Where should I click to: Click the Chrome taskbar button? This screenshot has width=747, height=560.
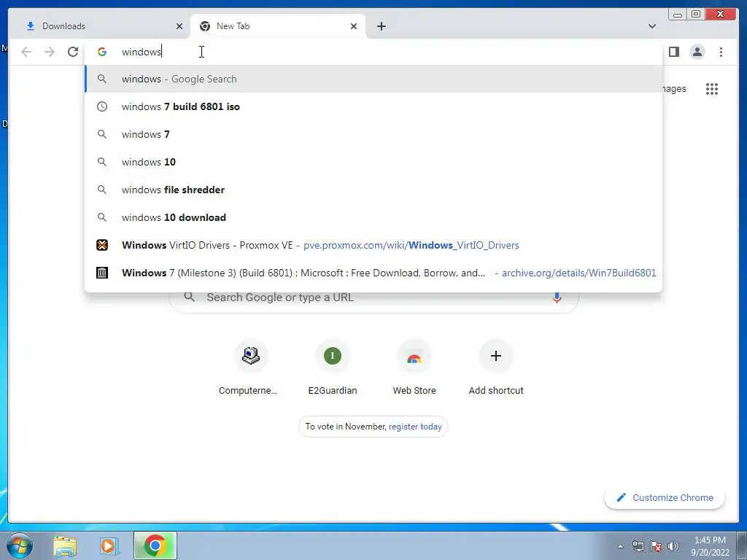point(155,545)
